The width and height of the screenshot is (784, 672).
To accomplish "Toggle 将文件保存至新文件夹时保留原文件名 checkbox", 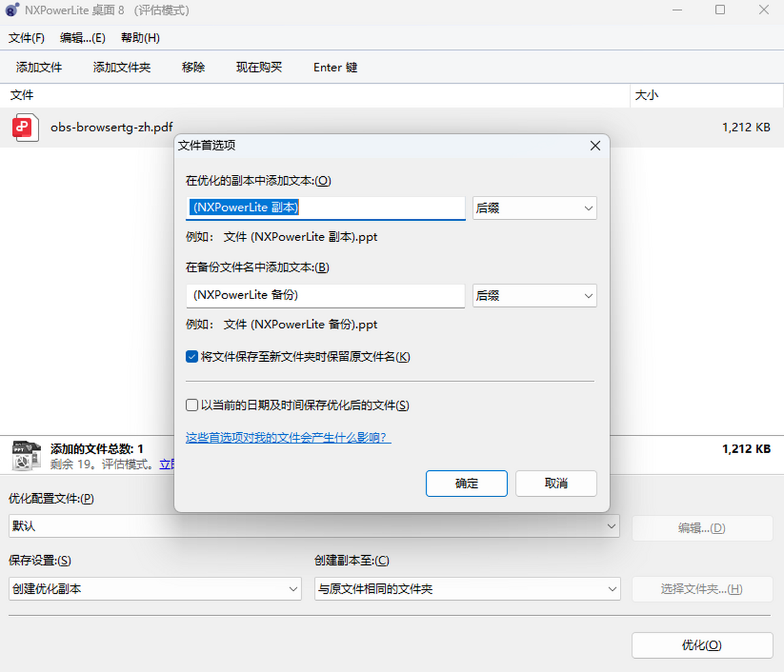I will (192, 357).
